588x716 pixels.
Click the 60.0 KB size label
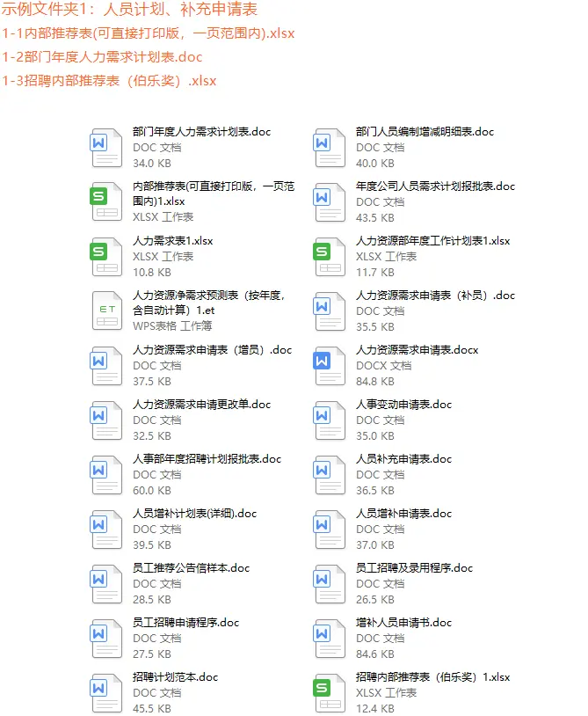pyautogui.click(x=152, y=491)
